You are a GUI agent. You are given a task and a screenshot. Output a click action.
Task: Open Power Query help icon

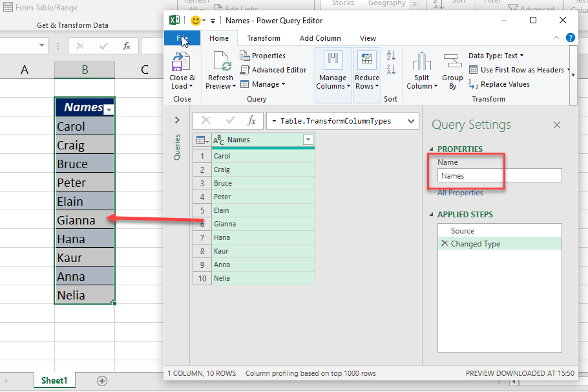[x=571, y=38]
